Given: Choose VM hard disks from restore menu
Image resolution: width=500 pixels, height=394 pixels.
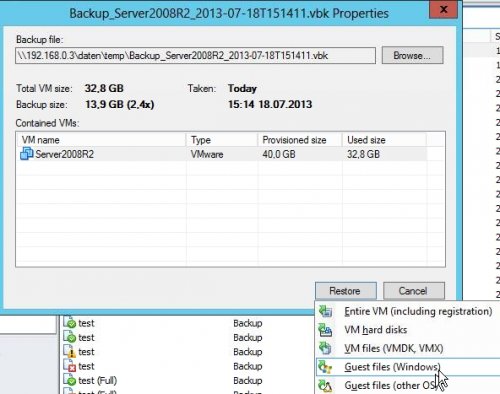Looking at the screenshot, I should pyautogui.click(x=376, y=330).
